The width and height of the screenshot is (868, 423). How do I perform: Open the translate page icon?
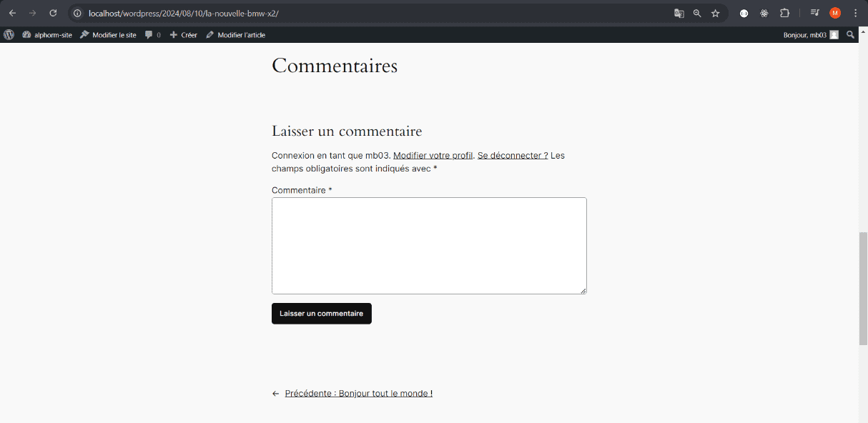pos(679,13)
